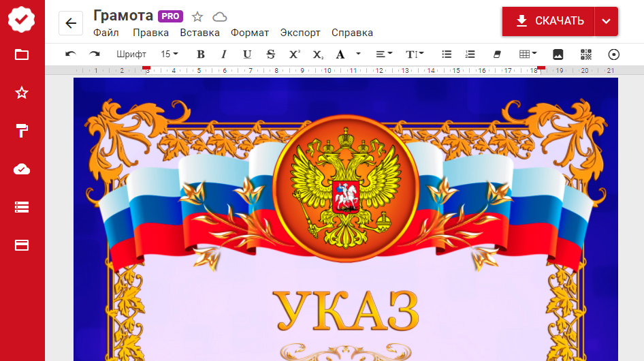The width and height of the screenshot is (644, 361).
Task: Toggle strikethrough formatting
Action: [271, 54]
